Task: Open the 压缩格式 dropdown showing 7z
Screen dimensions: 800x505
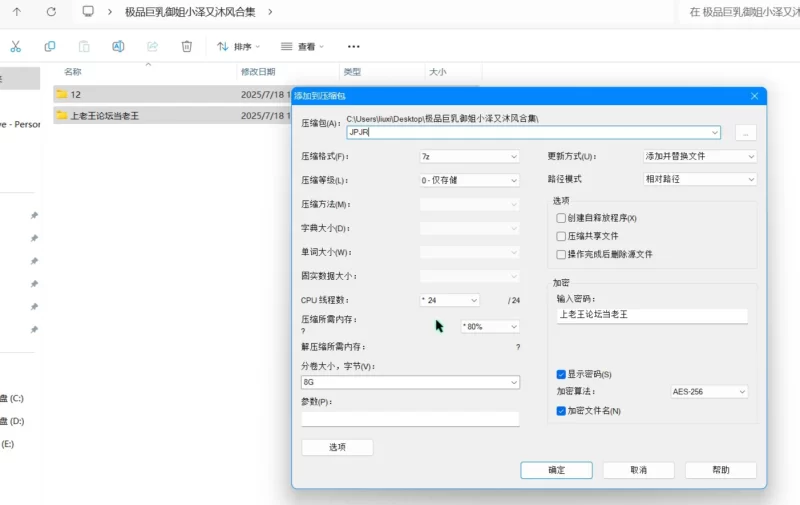Action: click(x=469, y=157)
